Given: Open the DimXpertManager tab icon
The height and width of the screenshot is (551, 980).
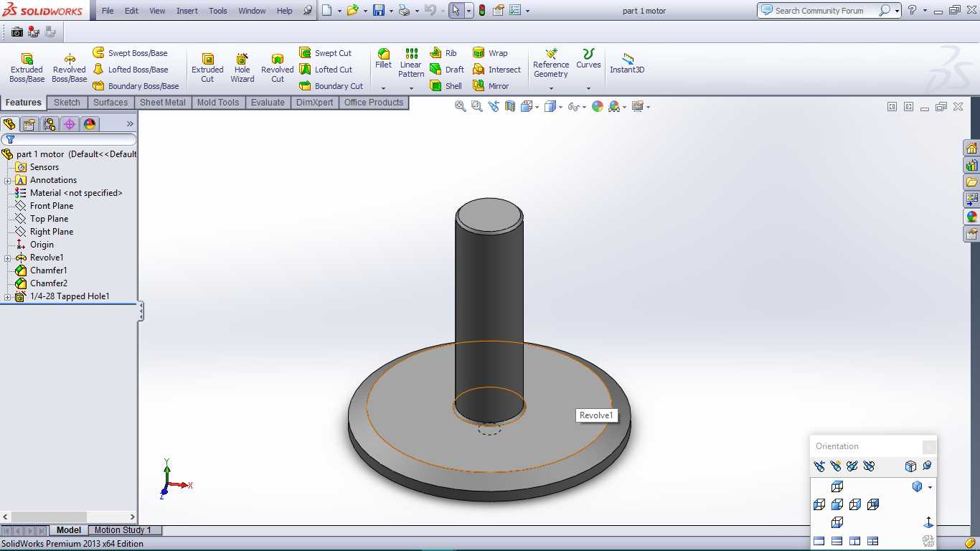Looking at the screenshot, I should [70, 124].
